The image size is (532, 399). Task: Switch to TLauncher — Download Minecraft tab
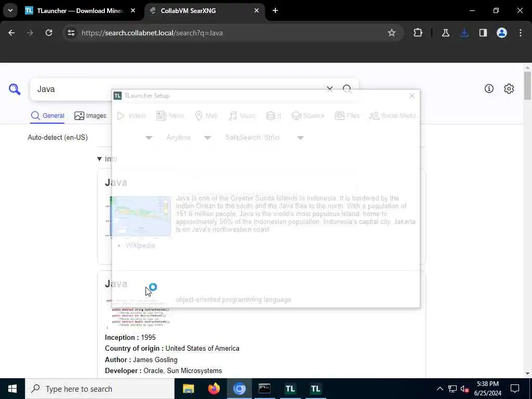click(79, 10)
